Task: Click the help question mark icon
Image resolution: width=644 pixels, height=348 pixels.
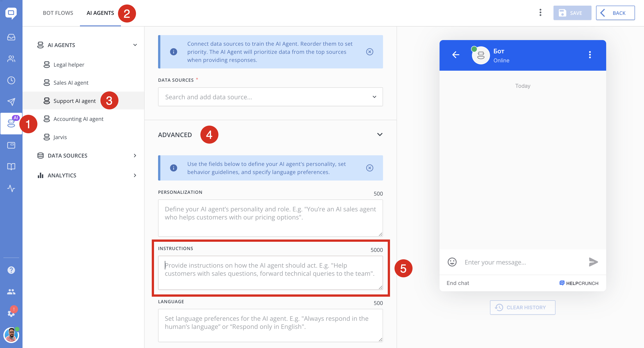Action: [x=11, y=270]
